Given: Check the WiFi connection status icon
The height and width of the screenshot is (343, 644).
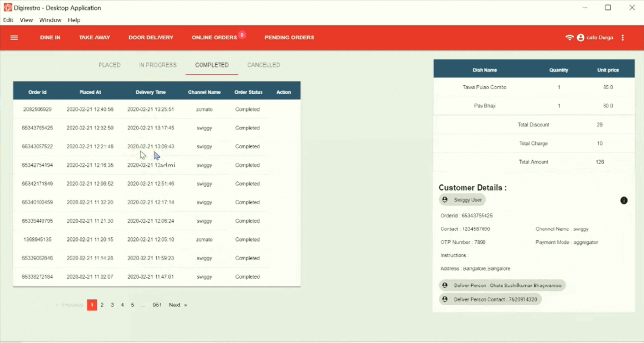Looking at the screenshot, I should [x=570, y=37].
